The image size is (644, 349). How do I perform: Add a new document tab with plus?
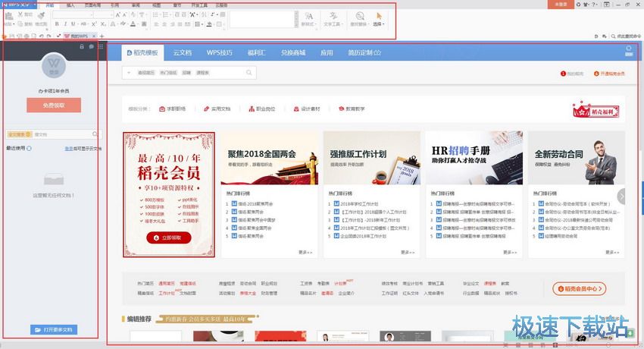[102, 36]
